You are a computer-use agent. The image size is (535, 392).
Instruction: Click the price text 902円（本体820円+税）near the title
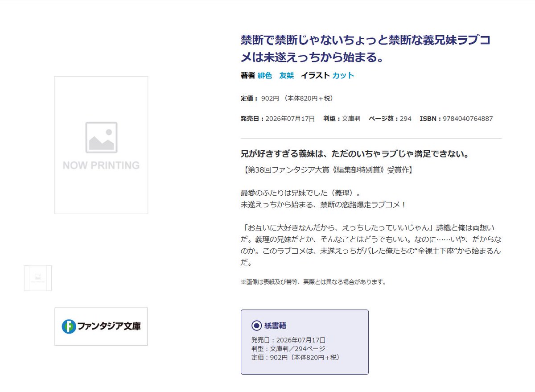(297, 98)
